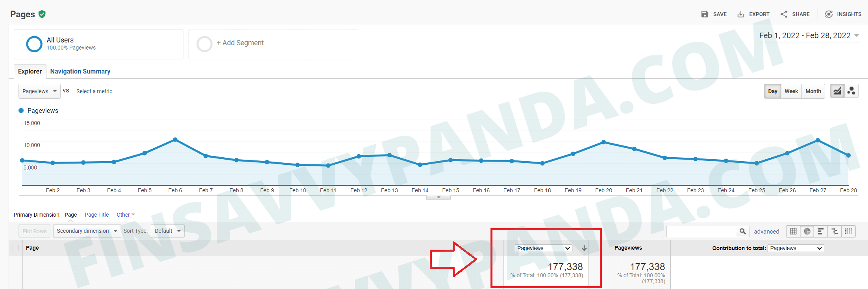Click the SAVE report button
Viewport: 868px width, 289px height.
pos(714,14)
